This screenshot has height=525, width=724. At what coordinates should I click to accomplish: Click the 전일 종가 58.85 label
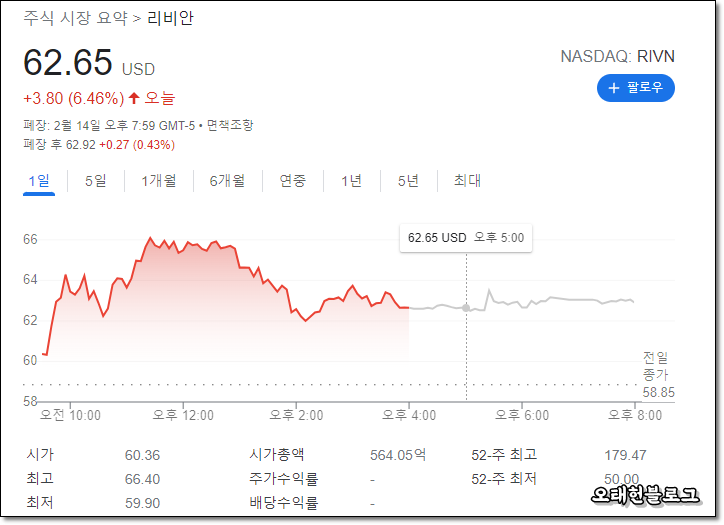(658, 375)
